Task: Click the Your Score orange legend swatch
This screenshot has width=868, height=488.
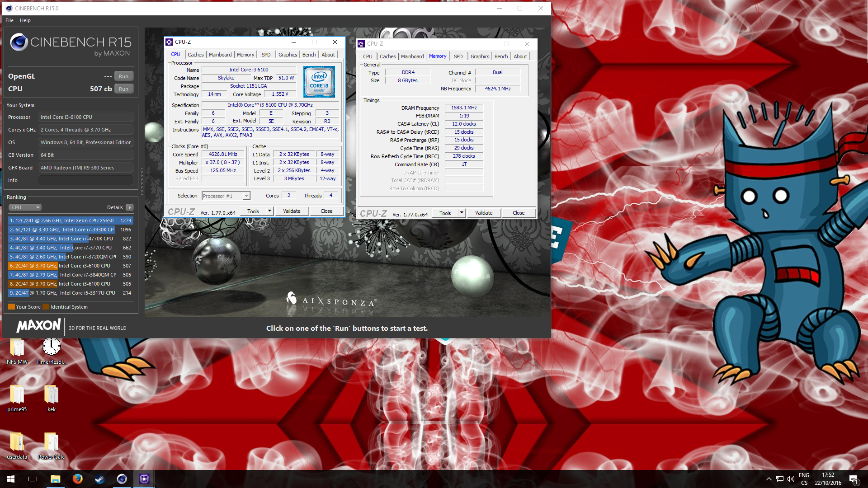Action: click(x=11, y=307)
